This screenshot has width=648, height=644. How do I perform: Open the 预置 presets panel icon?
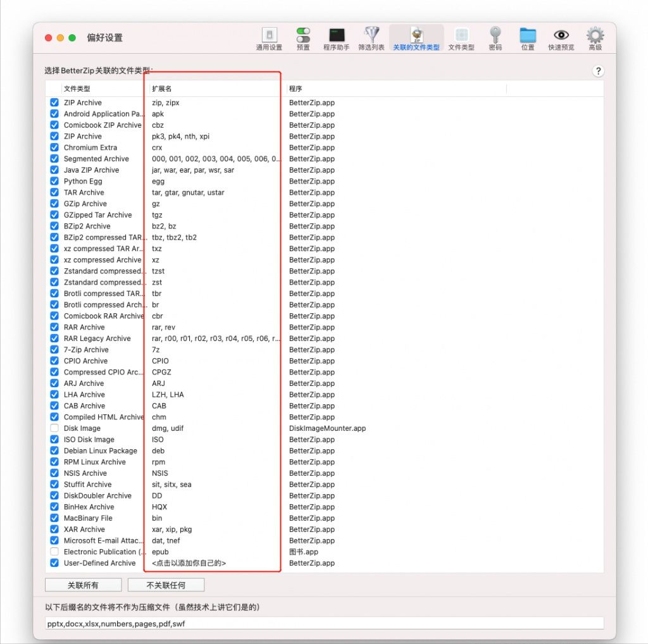(x=302, y=37)
